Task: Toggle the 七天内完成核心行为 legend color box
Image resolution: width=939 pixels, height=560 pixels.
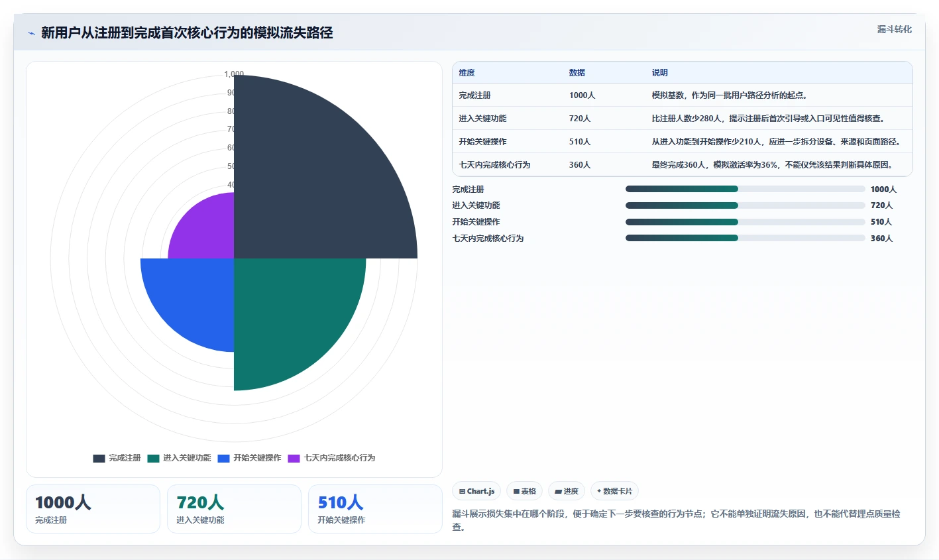Action: (x=294, y=459)
